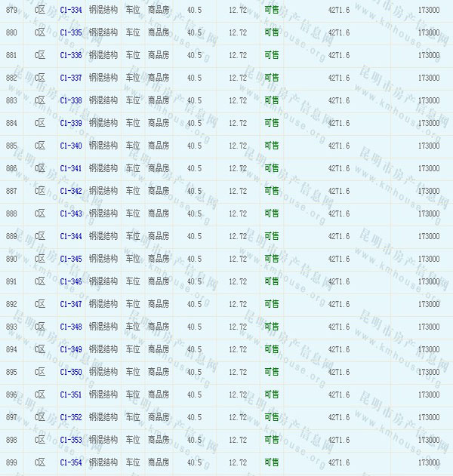Click row number 886 cell

tap(11, 168)
